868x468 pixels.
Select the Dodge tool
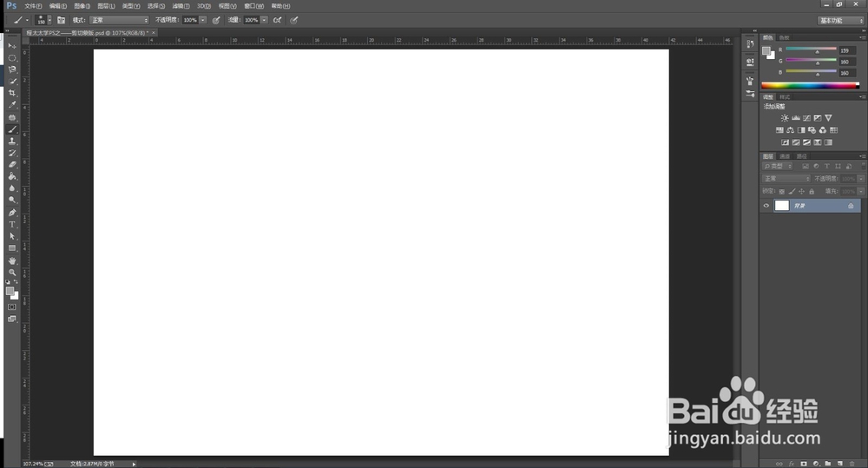click(x=12, y=200)
